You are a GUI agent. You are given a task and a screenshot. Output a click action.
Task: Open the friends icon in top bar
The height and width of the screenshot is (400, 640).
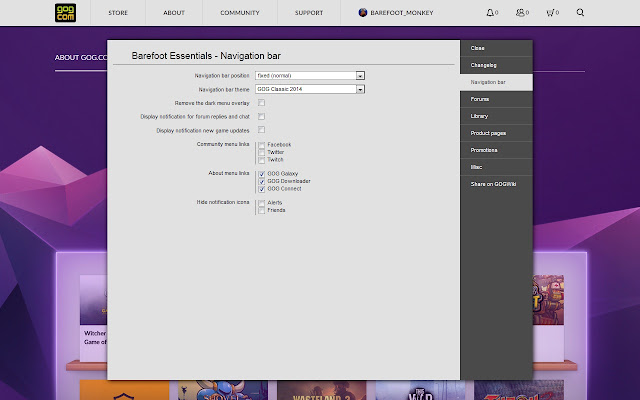[x=520, y=13]
